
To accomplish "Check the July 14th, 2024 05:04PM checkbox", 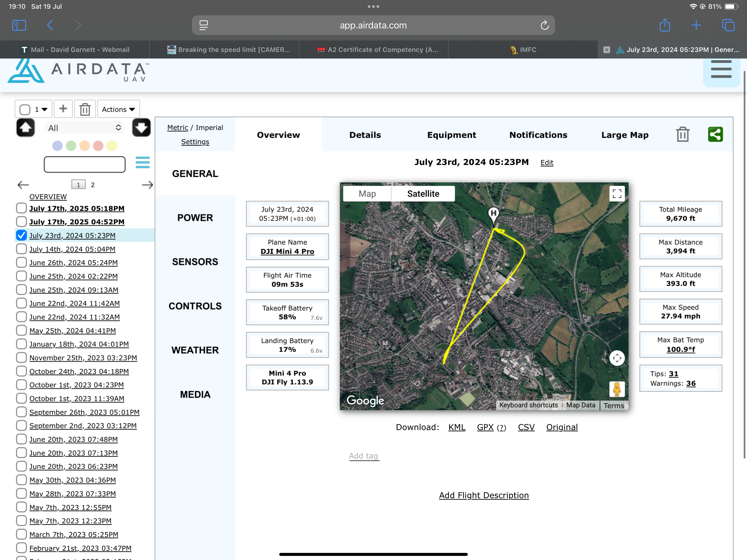I will point(21,249).
